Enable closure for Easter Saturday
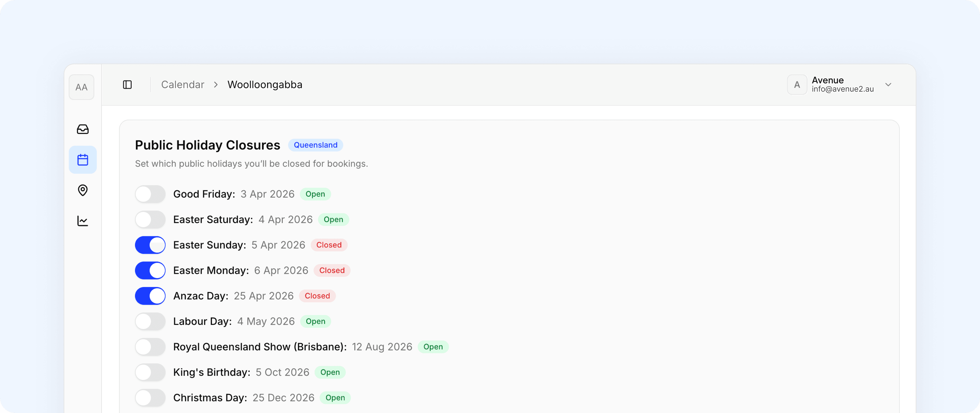 pos(150,219)
